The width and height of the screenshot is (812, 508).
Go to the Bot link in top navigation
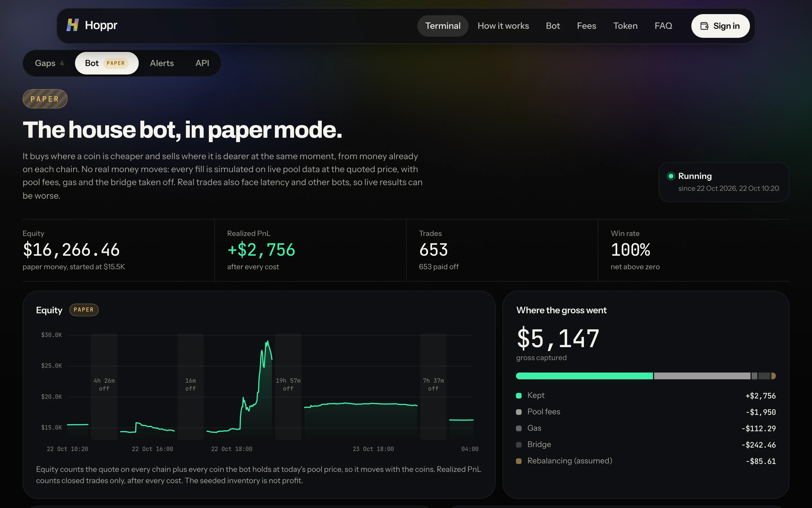553,26
